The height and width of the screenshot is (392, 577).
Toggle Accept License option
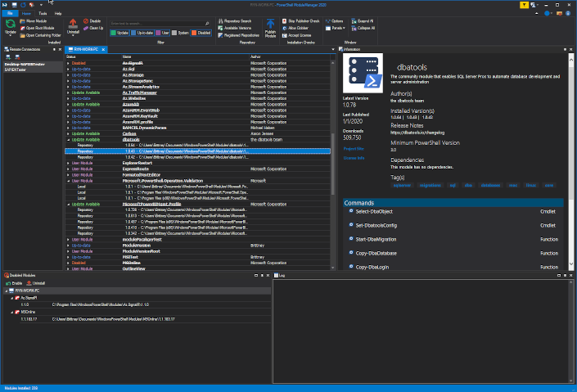tap(296, 35)
